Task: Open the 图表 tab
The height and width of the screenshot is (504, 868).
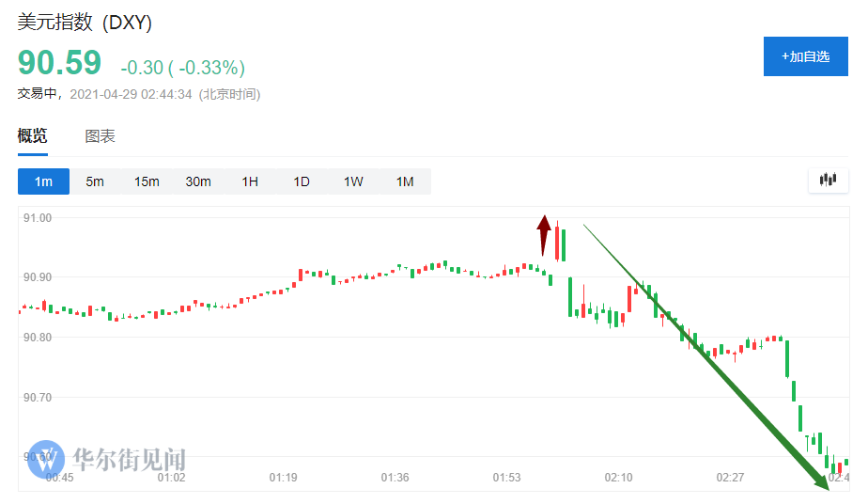Action: tap(101, 136)
